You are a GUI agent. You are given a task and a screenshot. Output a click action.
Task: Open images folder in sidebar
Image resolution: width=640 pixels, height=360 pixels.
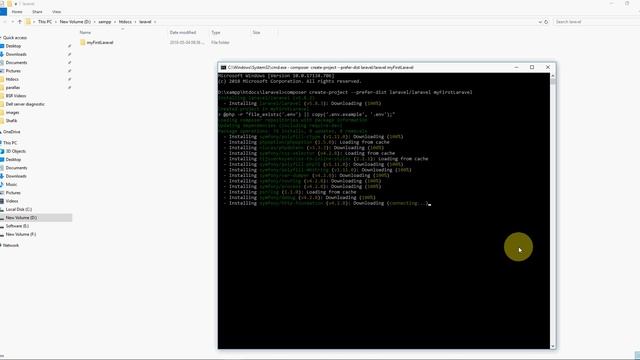point(12,112)
